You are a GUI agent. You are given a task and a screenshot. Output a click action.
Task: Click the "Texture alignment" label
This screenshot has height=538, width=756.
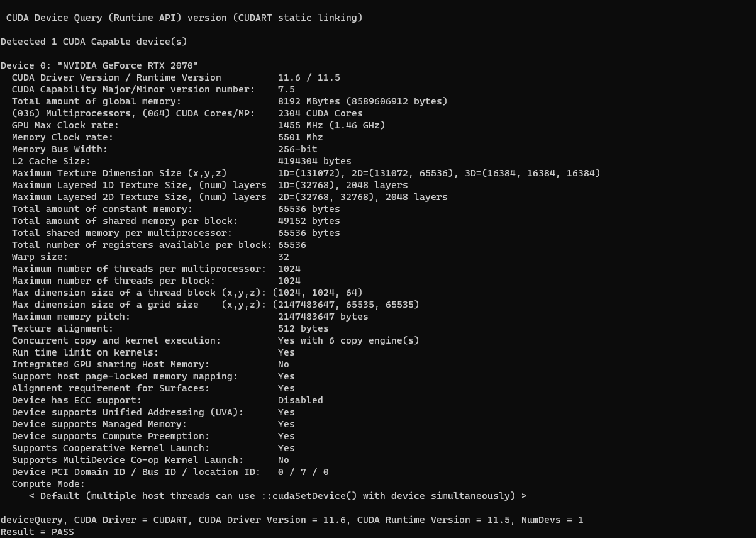[x=62, y=328]
